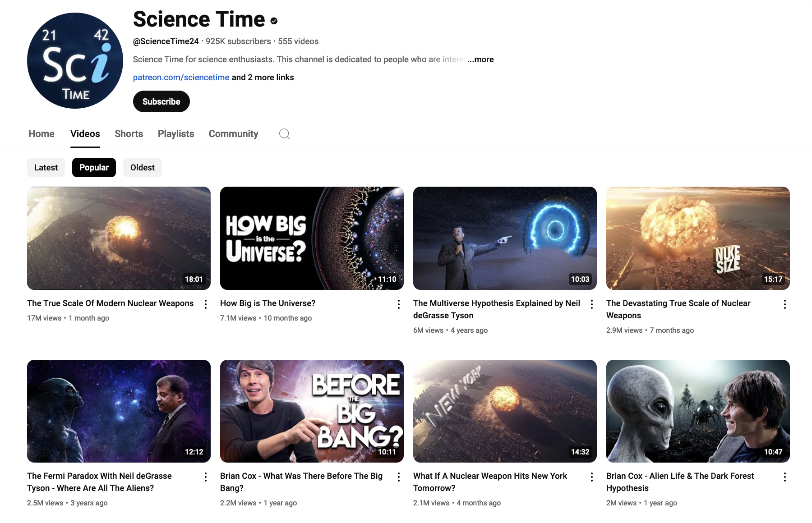Click '6M views' under Multiverse video
812x523 pixels.
coord(429,330)
